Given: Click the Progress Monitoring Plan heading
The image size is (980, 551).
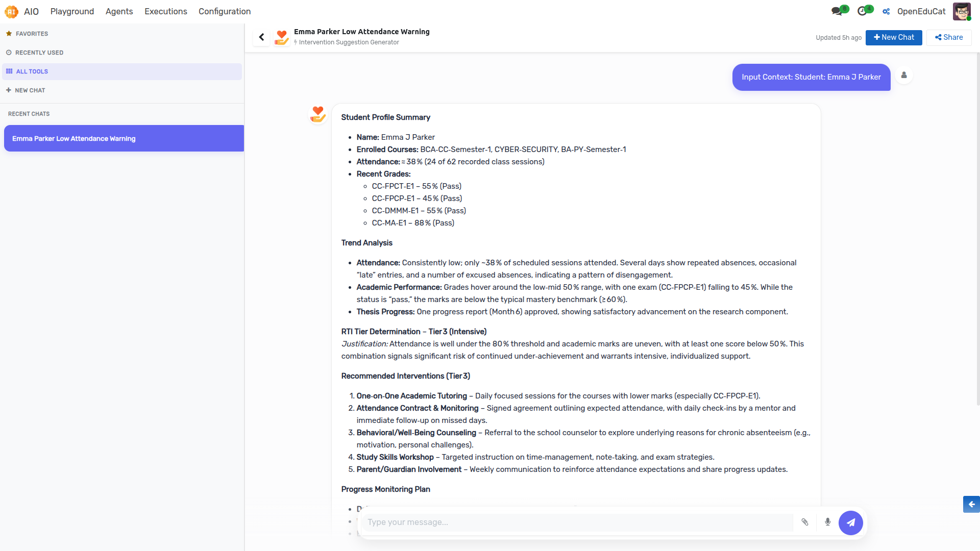Looking at the screenshot, I should tap(386, 489).
